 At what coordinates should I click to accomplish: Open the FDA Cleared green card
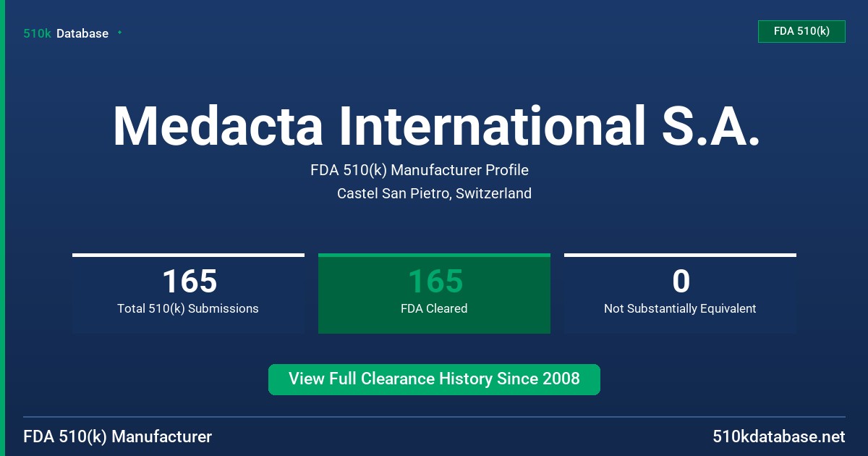434,294
